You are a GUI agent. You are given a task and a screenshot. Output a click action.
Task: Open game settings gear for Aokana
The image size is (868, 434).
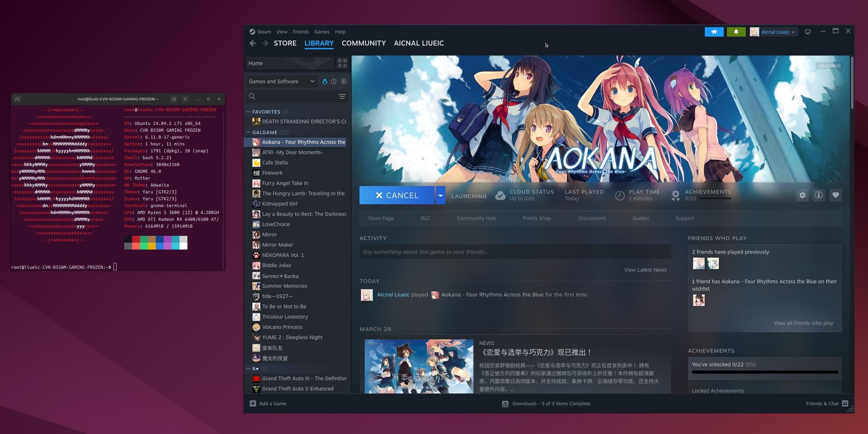click(x=802, y=195)
